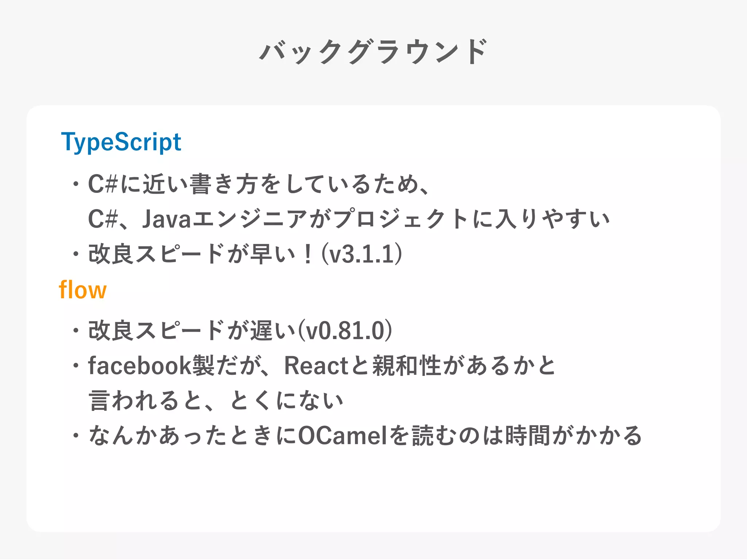Click the bullet dot before なんかあったとき
Image resolution: width=747 pixels, height=560 pixels.
tap(76, 436)
